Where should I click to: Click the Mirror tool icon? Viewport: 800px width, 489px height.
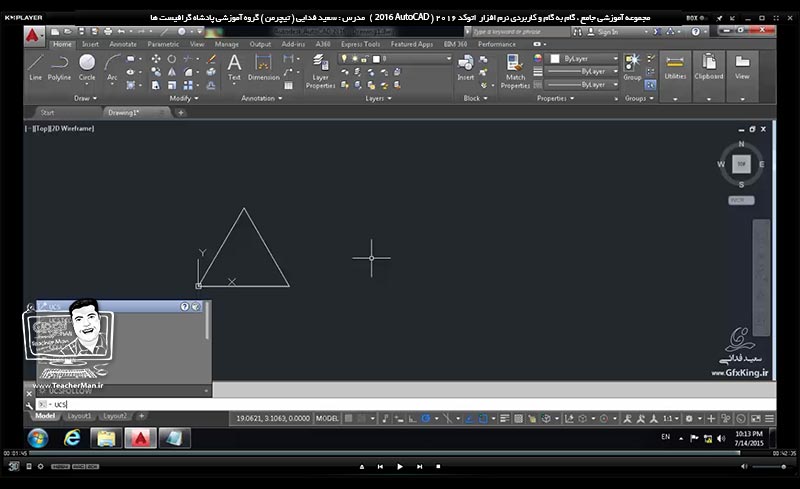click(x=172, y=72)
